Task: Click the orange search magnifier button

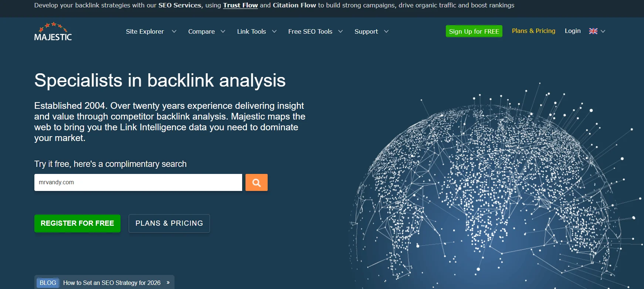Action: (256, 182)
